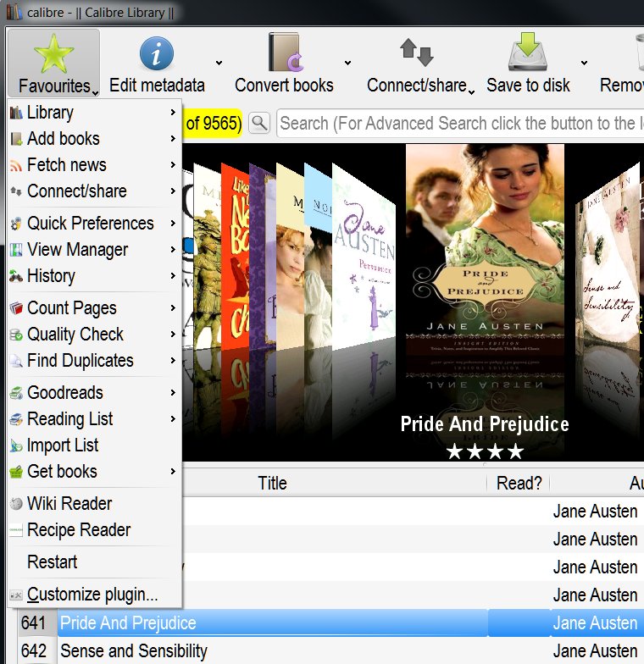Click the yellow 'of 9565' book count
Screen dimensions: 644x664
[x=213, y=124]
